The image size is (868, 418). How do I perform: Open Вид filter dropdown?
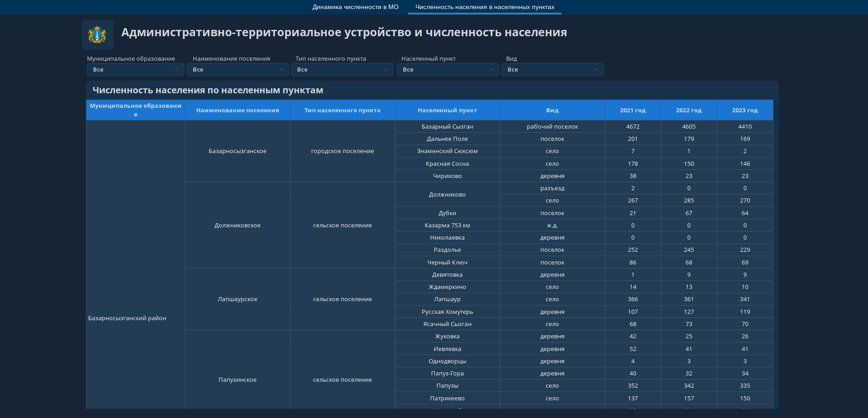pyautogui.click(x=553, y=69)
